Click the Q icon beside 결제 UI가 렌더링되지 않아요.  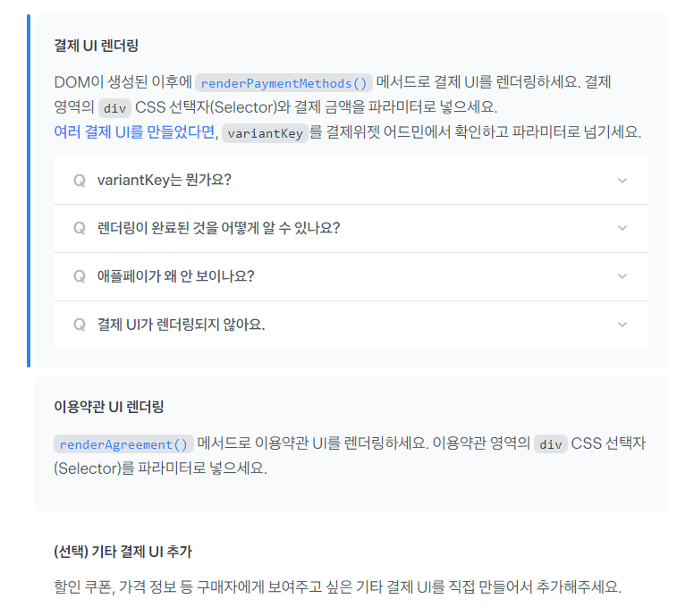pos(80,325)
